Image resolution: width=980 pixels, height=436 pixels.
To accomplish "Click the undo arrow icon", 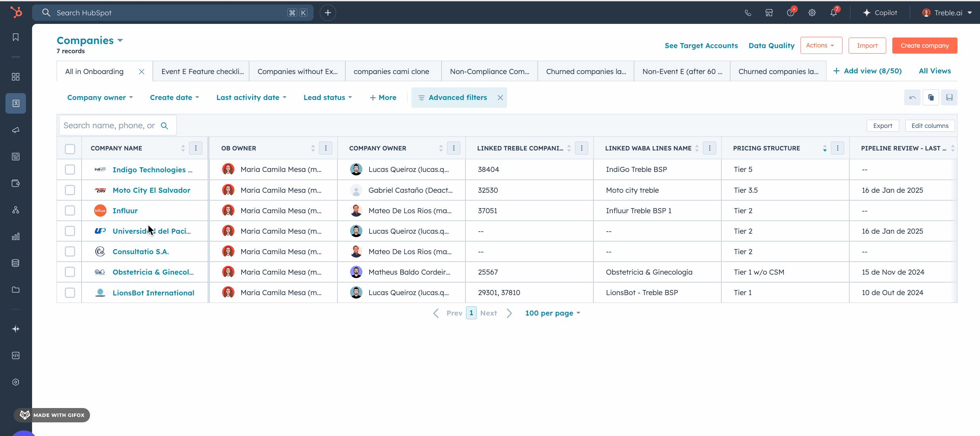I will 912,97.
